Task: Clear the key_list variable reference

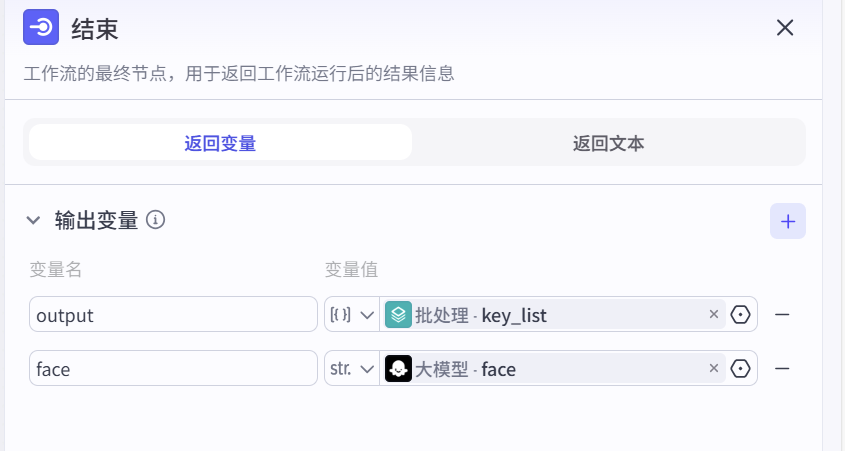Action: pos(714,315)
